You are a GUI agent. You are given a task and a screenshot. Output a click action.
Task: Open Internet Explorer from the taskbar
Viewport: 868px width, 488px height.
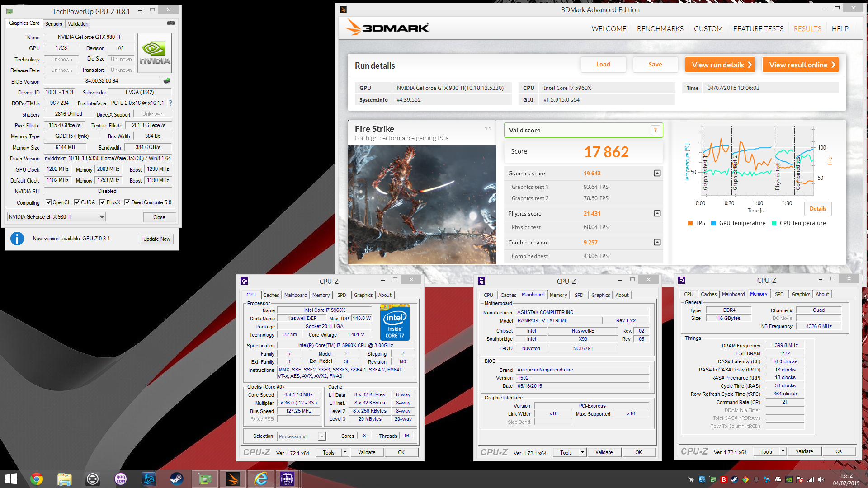[x=261, y=479]
